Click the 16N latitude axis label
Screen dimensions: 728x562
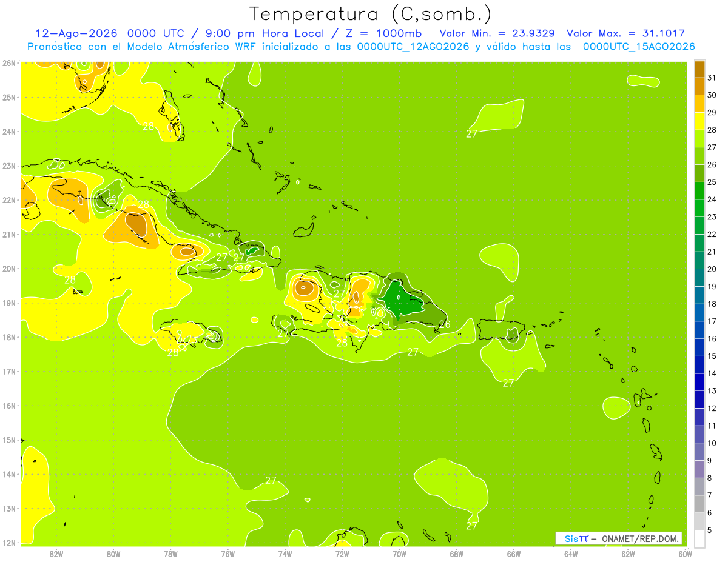[x=8, y=406]
